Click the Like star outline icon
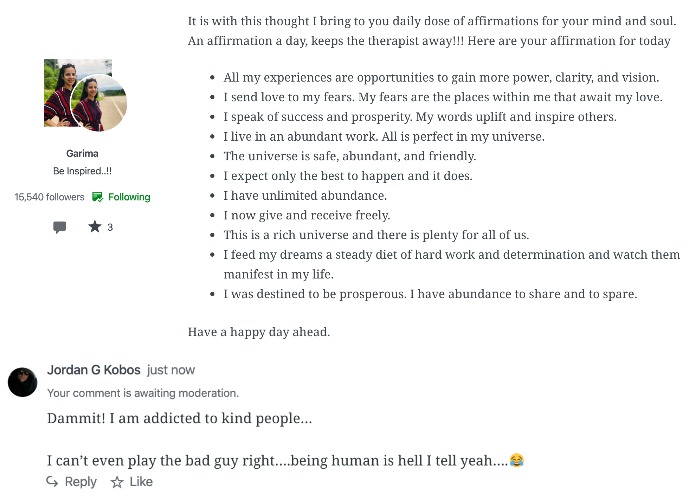Screen dimensions: 689x500 tap(117, 482)
